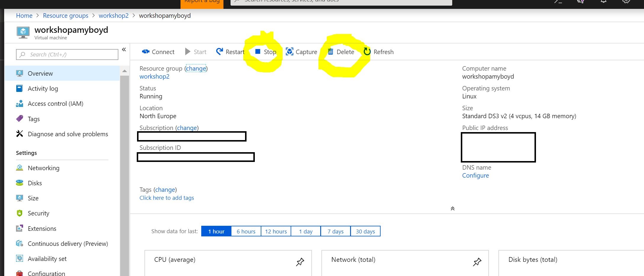Image resolution: width=644 pixels, height=276 pixels.
Task: Show data for last 6 hours
Action: tap(246, 231)
